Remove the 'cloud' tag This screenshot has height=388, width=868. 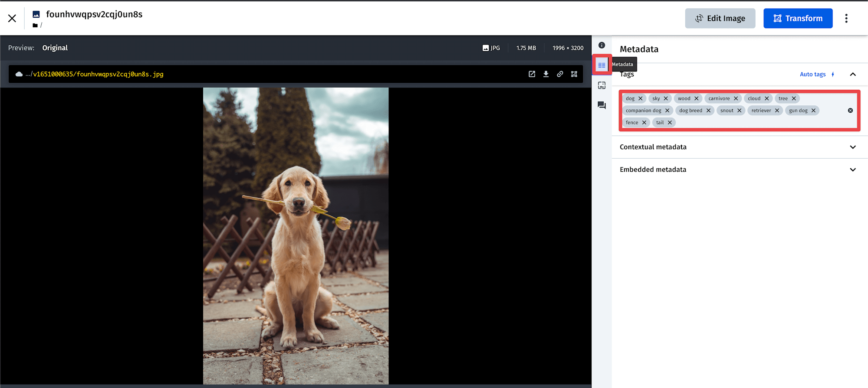click(767, 98)
